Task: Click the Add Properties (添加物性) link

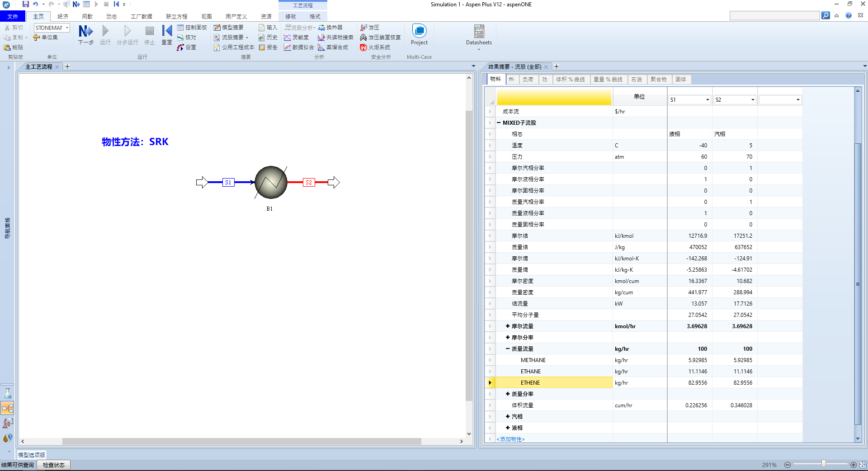Action: pos(510,439)
